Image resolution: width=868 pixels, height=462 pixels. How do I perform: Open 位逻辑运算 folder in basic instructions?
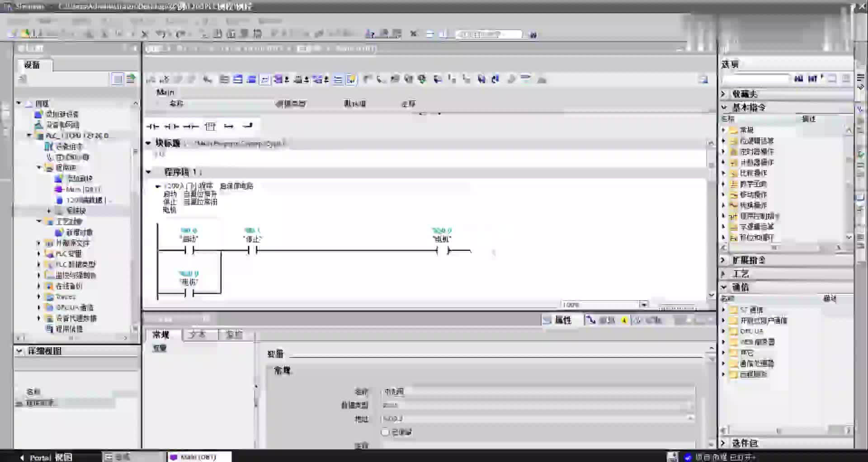tap(757, 141)
